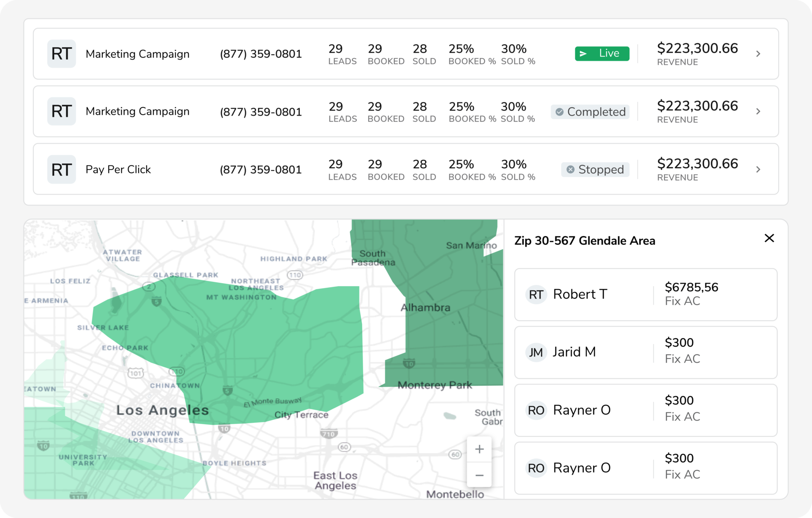Toggle the Live status on the first campaign
The height and width of the screenshot is (518, 812).
602,53
